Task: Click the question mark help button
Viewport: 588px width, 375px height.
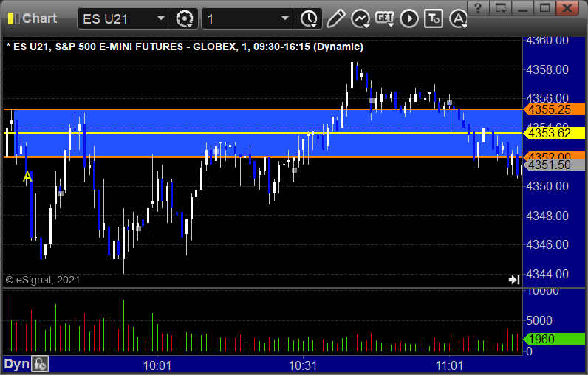Action: [478, 8]
